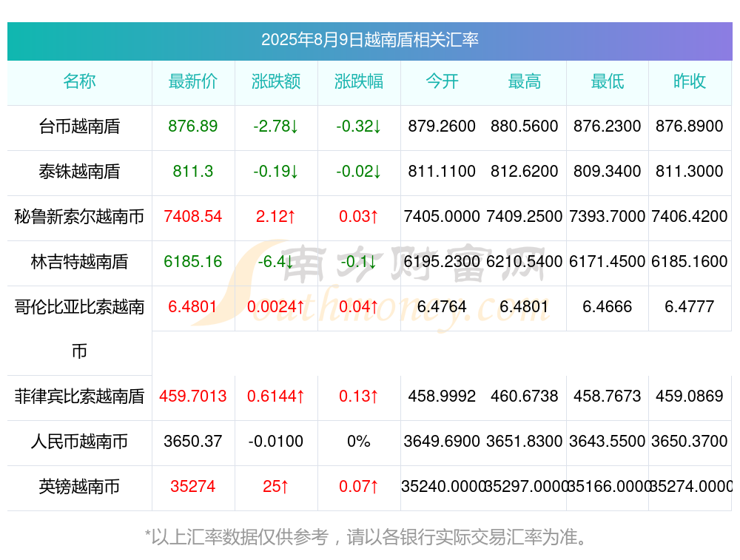Screen dimensions: 740x560
Task: Click change percent 0.07↑
Action: tap(359, 486)
